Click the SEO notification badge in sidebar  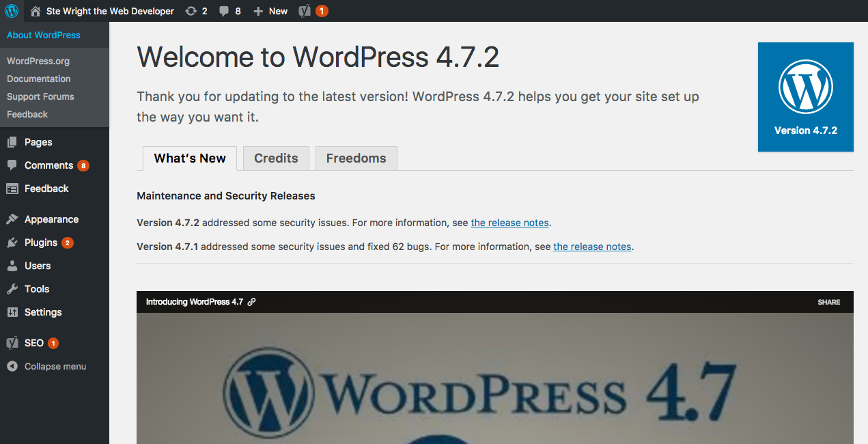53,343
